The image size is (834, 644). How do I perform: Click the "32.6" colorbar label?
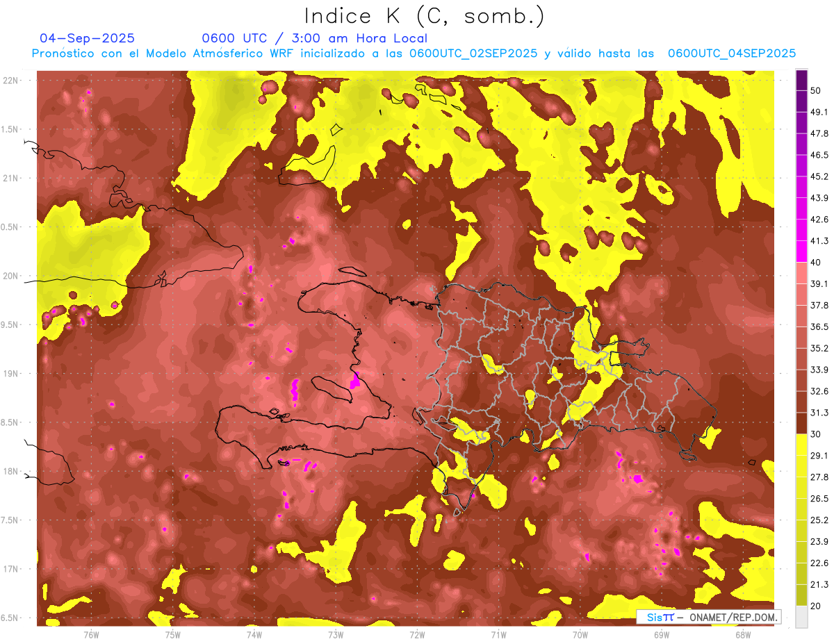click(x=819, y=391)
